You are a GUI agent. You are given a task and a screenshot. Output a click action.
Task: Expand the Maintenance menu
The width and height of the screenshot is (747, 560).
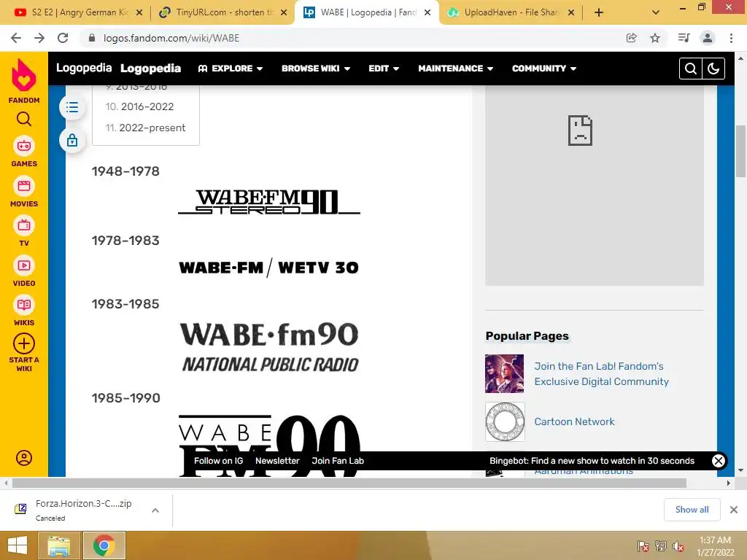455,69
